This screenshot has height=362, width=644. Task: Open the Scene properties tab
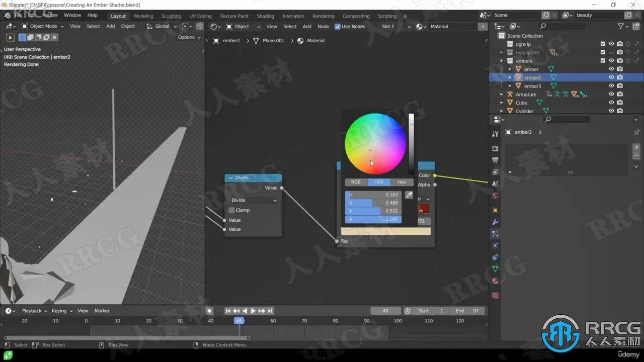(495, 184)
